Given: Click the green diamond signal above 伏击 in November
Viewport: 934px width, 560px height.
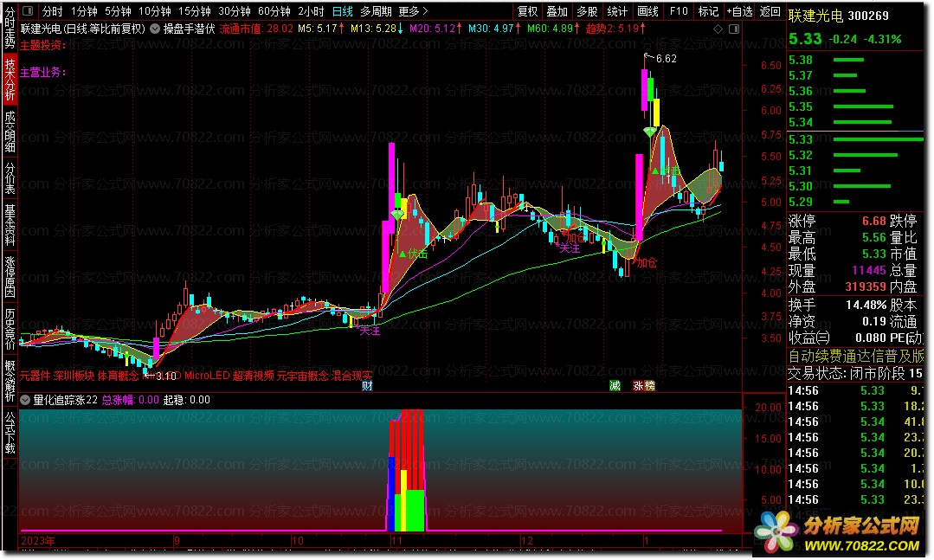Looking at the screenshot, I should [x=397, y=214].
